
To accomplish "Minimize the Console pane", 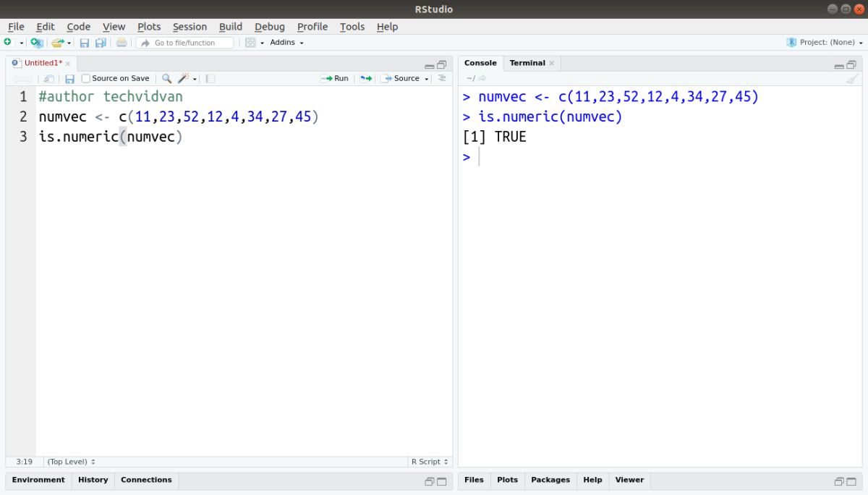I will point(839,65).
